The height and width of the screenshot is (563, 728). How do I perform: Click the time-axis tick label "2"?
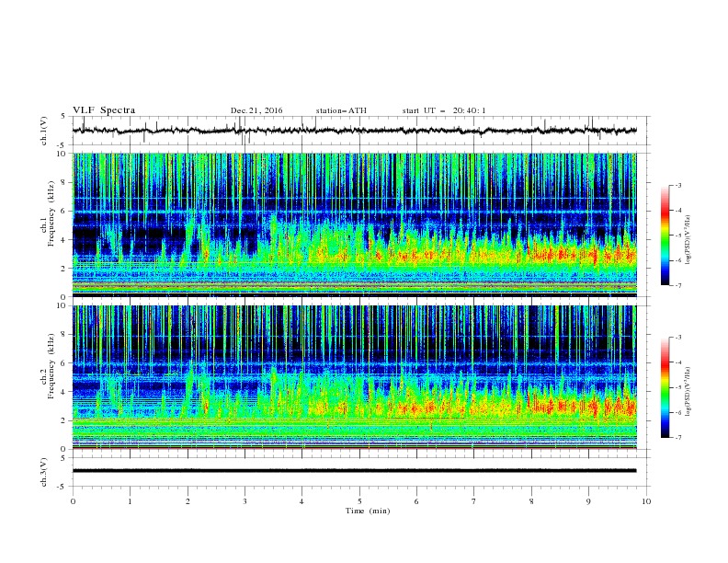click(188, 501)
